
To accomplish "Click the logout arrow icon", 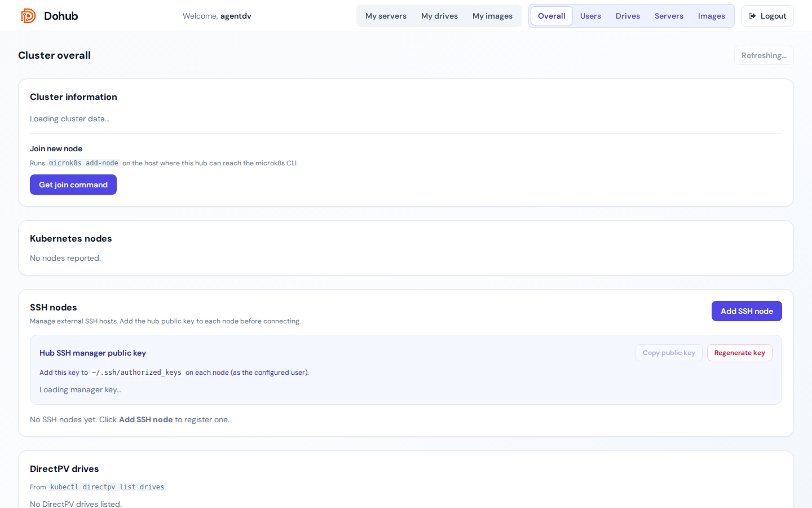I will (x=752, y=16).
